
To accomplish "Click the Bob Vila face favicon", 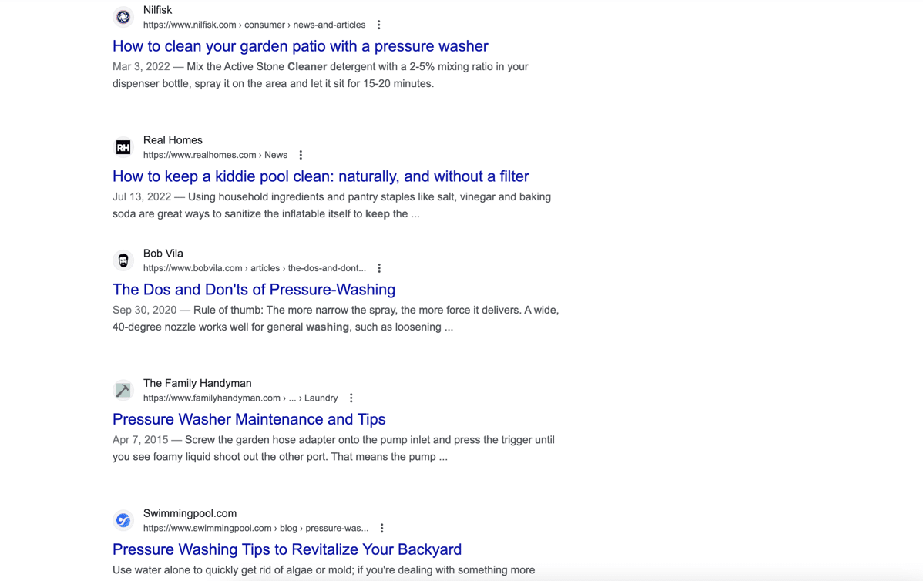I will pyautogui.click(x=123, y=260).
